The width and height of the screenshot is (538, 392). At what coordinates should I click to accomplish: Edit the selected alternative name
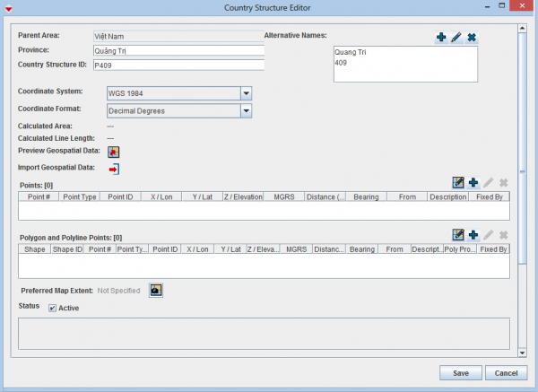pyautogui.click(x=456, y=37)
